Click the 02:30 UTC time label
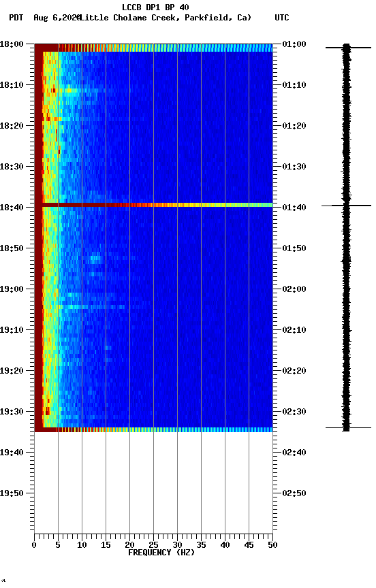The height and width of the screenshot is (588, 376). coord(294,412)
